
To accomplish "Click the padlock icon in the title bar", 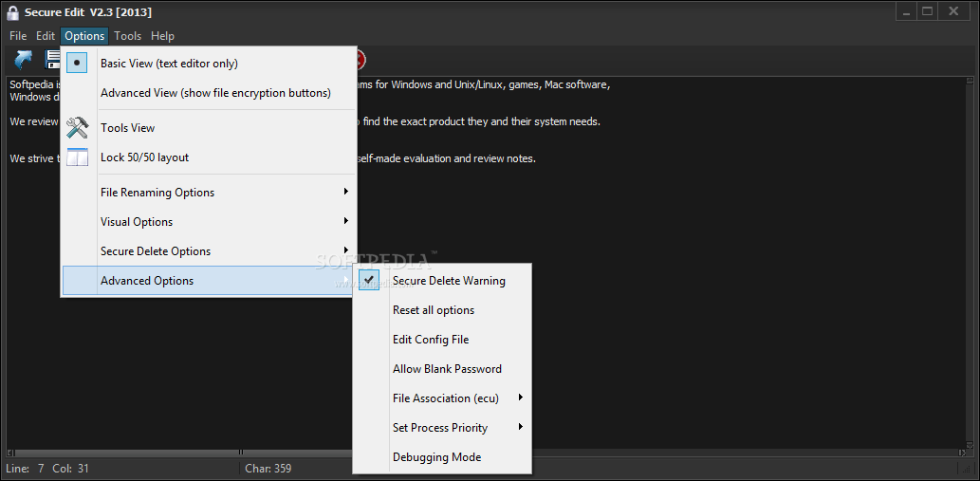I will [x=12, y=12].
